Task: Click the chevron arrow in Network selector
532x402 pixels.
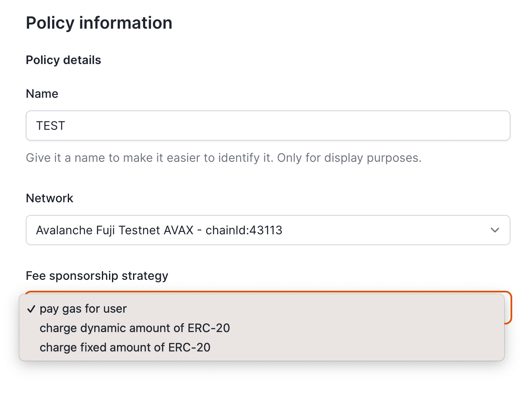Action: point(495,230)
